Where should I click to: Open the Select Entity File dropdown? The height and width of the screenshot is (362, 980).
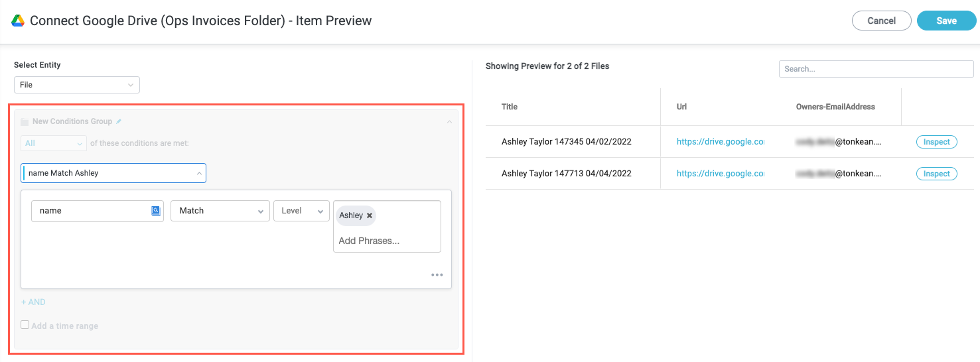tap(77, 85)
